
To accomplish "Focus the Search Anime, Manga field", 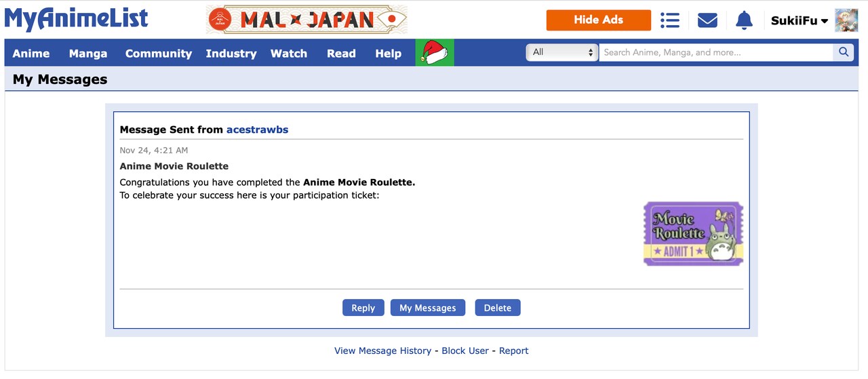I will [x=716, y=52].
